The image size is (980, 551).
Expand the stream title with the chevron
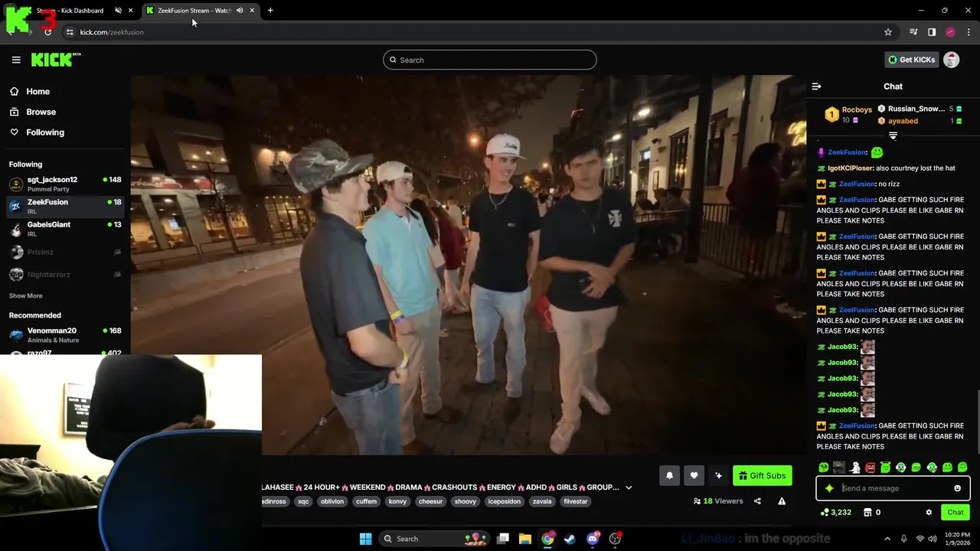tap(629, 487)
